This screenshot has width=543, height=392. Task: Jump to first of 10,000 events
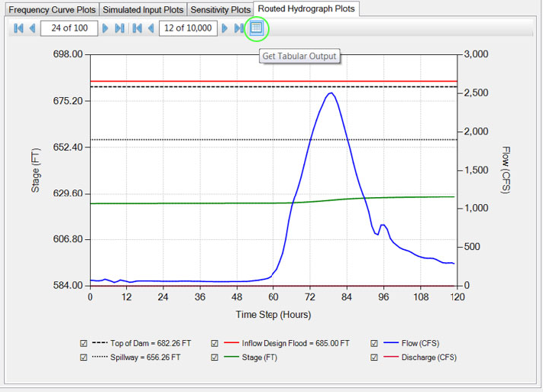pos(137,28)
